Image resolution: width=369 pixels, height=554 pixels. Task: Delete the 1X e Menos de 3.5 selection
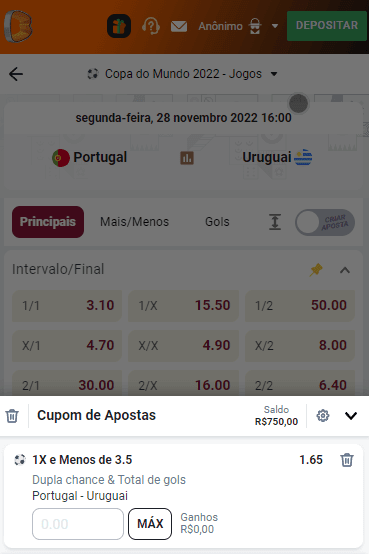(x=347, y=460)
